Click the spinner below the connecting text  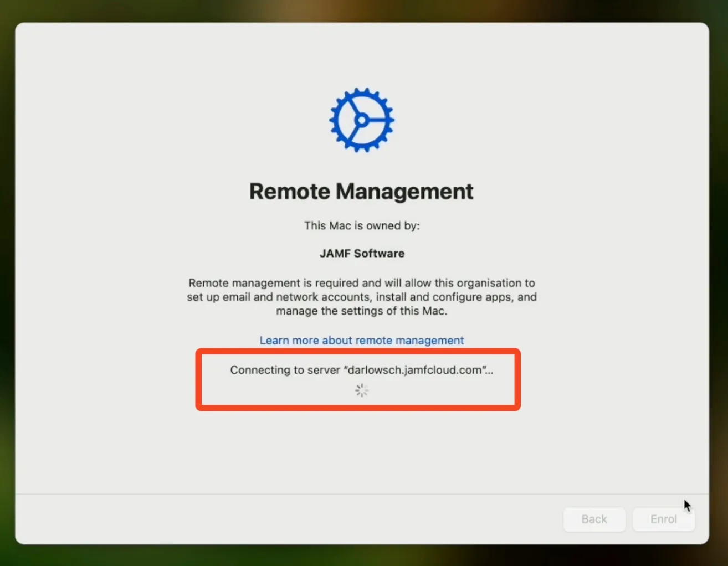361,390
